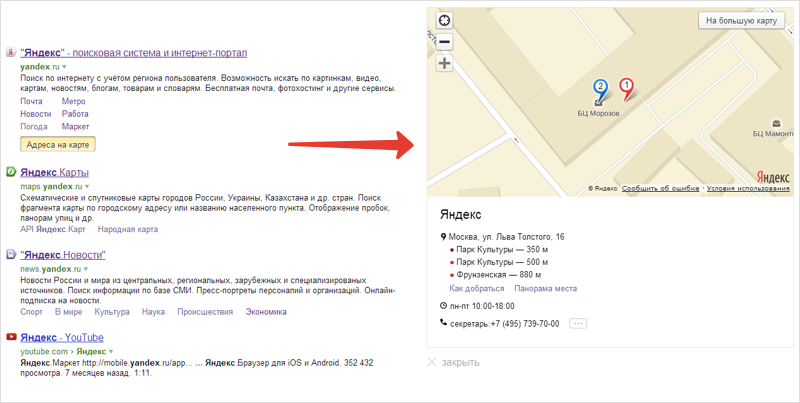Click the location pin icon beside the address
Screen dimensions: 800x403
[x=443, y=237]
